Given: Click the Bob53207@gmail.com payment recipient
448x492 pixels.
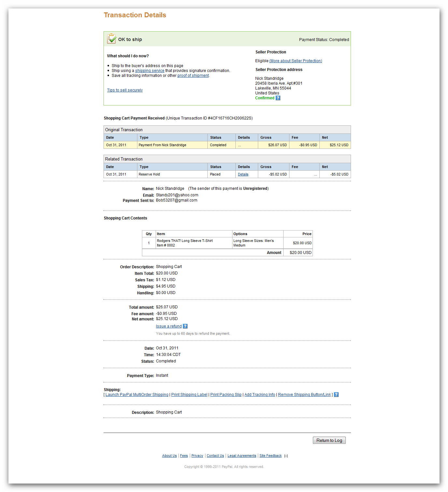Looking at the screenshot, I should pyautogui.click(x=176, y=200).
